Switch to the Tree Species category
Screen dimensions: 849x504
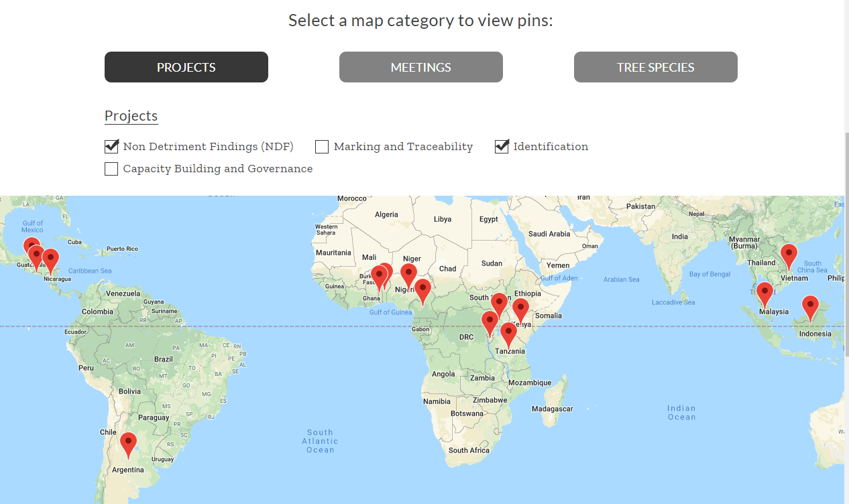(655, 67)
